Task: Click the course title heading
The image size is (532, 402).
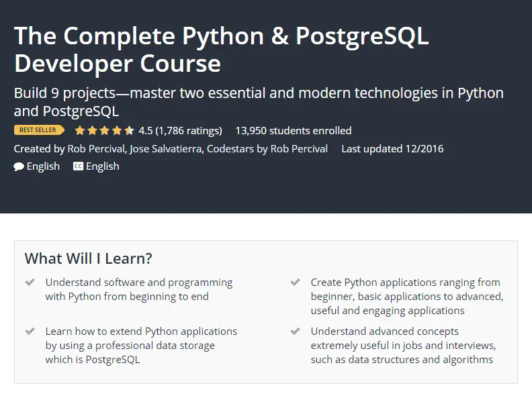Action: pyautogui.click(x=221, y=50)
